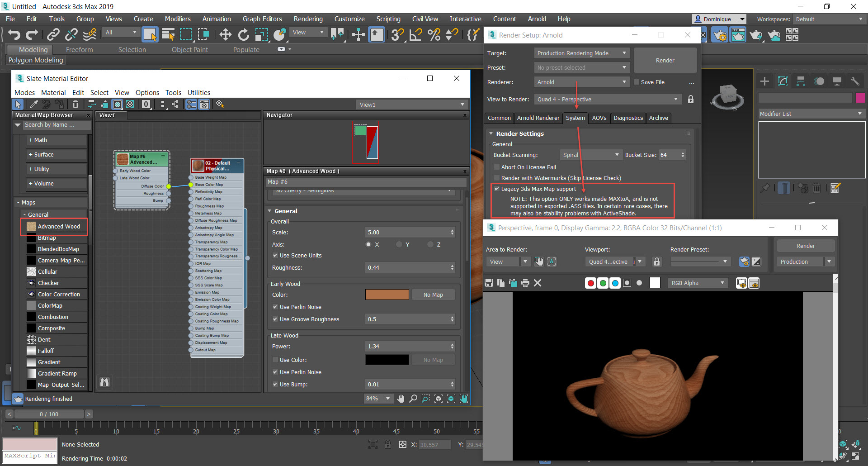Click No Map button for Early Wood color
Screen dimensions: 868x466
click(x=433, y=295)
